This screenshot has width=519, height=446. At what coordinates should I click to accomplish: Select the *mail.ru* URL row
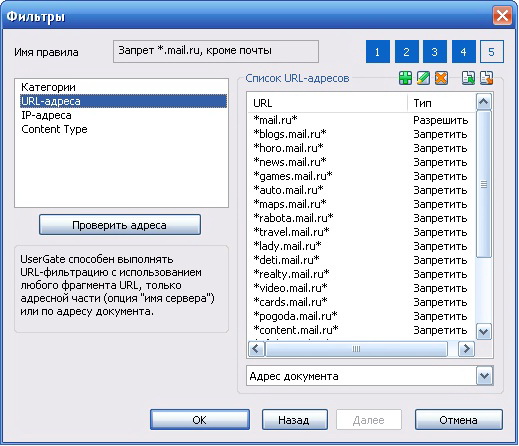click(x=362, y=120)
